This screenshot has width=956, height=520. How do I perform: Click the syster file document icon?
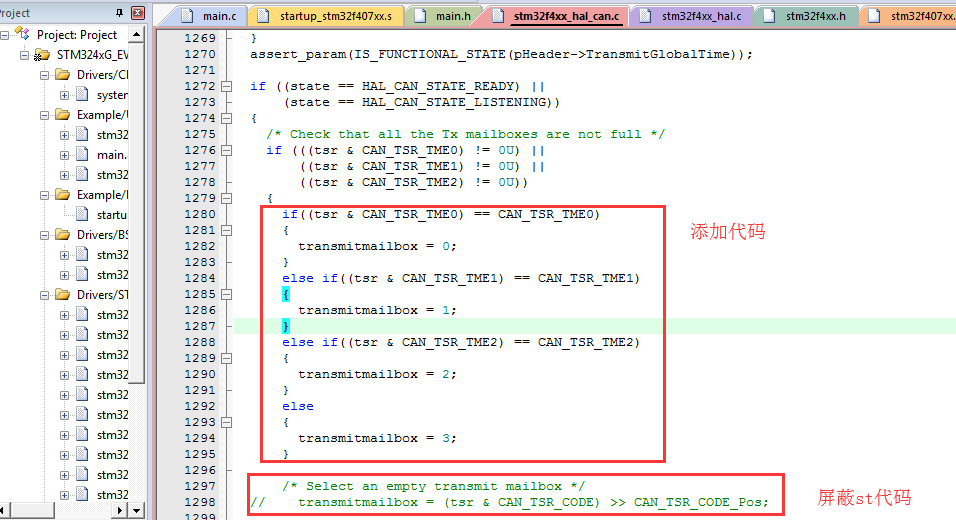(82, 94)
